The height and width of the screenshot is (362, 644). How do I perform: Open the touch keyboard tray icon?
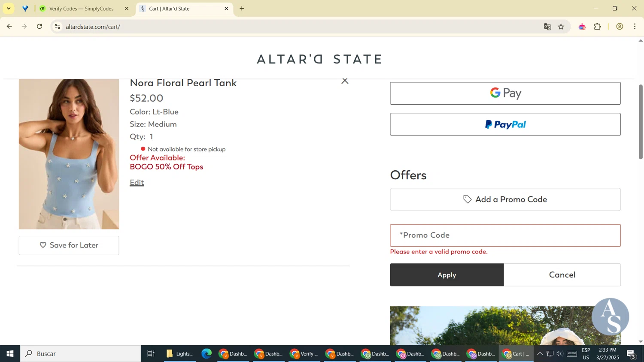tap(572, 354)
